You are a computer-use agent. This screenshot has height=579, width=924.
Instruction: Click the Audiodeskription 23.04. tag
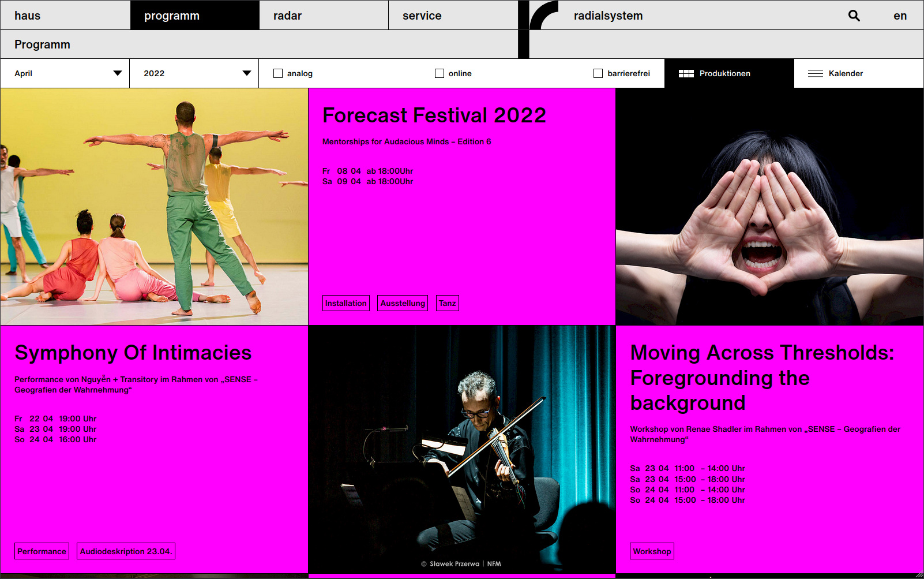tap(126, 551)
